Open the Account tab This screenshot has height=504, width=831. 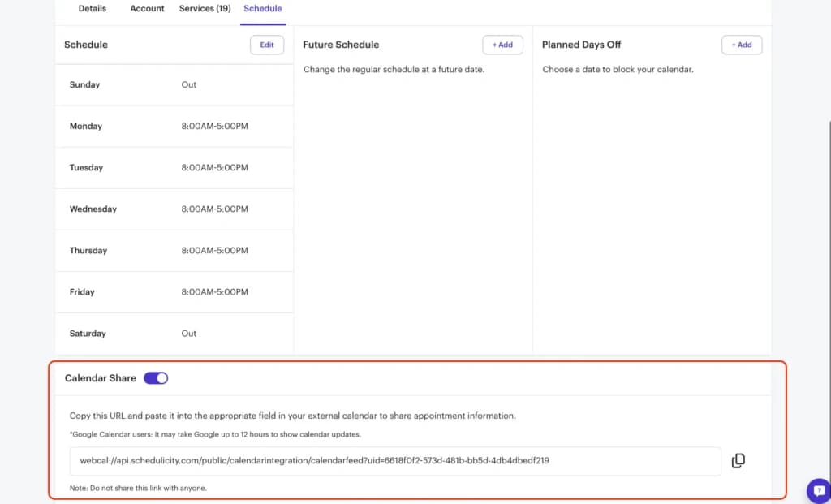tap(147, 8)
